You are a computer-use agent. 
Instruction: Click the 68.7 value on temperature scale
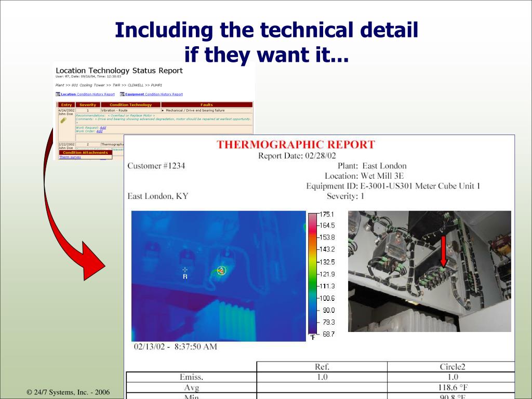tap(328, 334)
